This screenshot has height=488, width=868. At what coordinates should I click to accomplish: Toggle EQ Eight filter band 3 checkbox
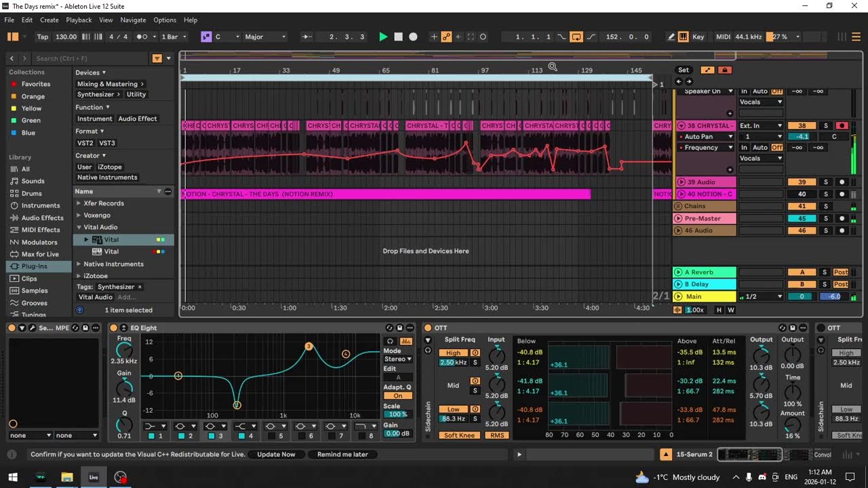(x=212, y=436)
